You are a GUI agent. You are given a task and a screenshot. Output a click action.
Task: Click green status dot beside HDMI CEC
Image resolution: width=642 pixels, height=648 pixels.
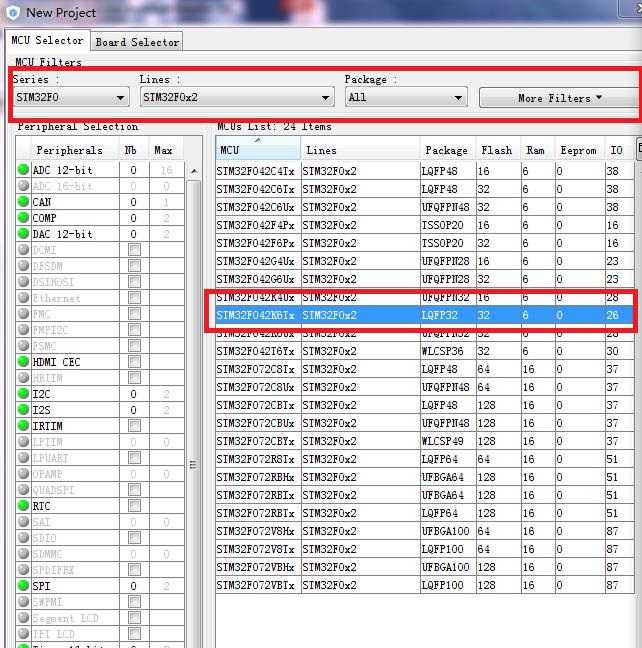coord(24,361)
